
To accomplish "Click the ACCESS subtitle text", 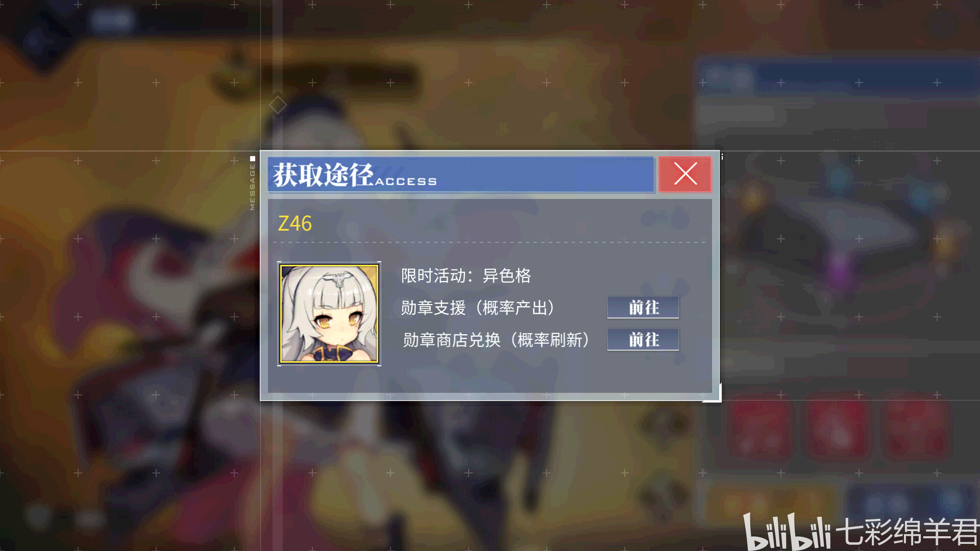I will (406, 182).
